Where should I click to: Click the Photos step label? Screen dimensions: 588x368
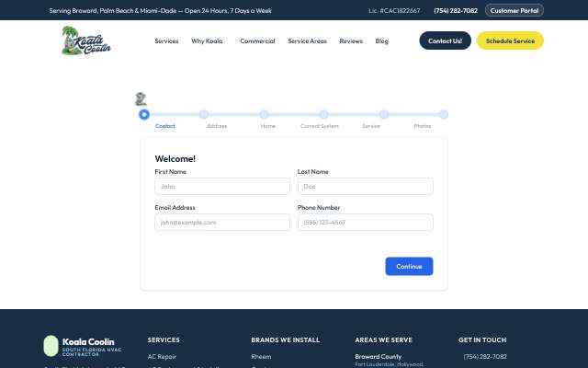click(423, 126)
